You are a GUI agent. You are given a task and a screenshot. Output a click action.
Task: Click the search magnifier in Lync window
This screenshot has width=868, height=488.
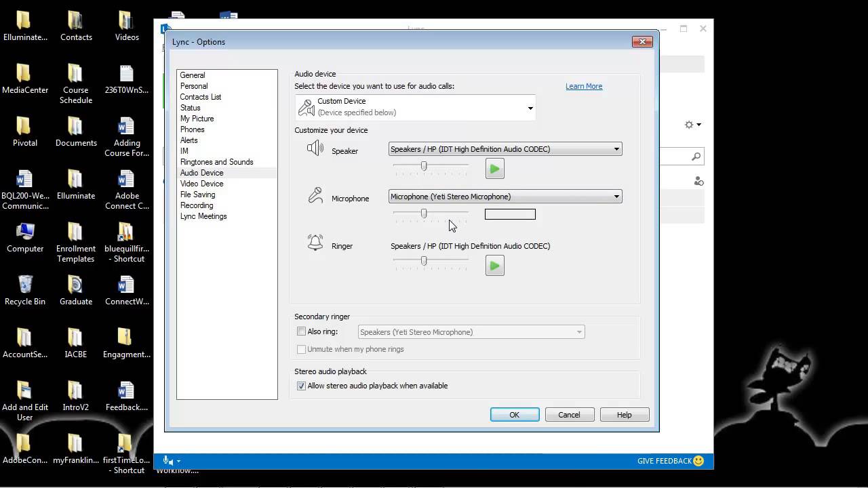696,157
